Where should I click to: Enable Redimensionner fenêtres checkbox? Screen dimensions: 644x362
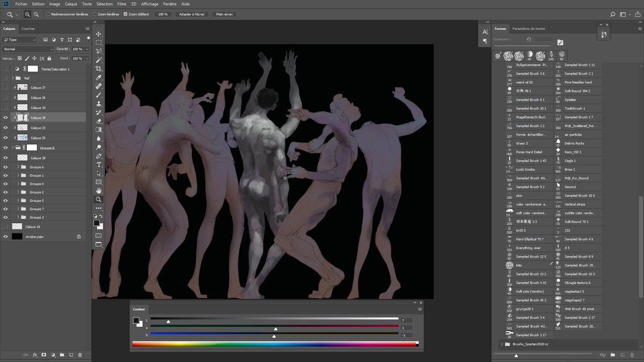point(48,14)
